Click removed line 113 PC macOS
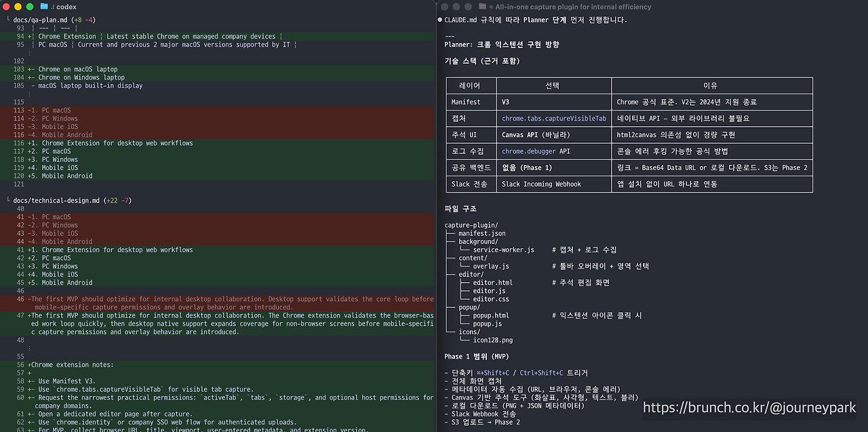Viewport: 868px width, 432px height. (x=217, y=110)
